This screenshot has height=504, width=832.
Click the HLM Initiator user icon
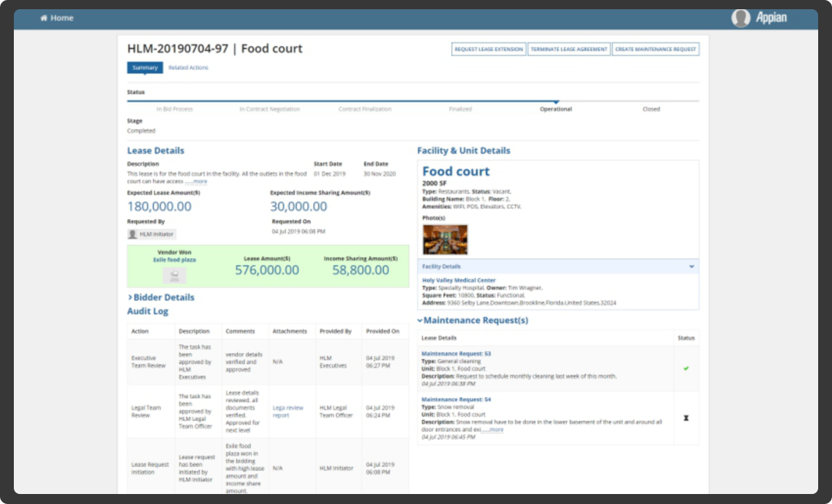point(135,233)
